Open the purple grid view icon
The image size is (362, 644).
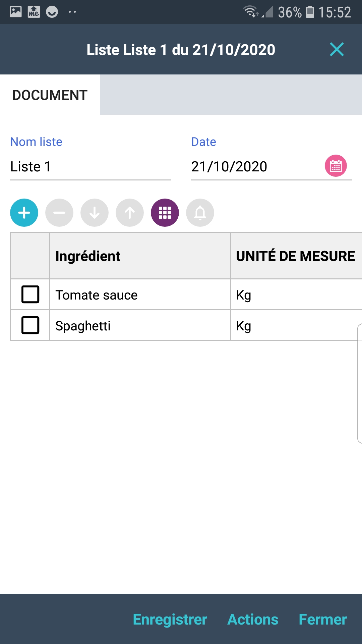[165, 213]
